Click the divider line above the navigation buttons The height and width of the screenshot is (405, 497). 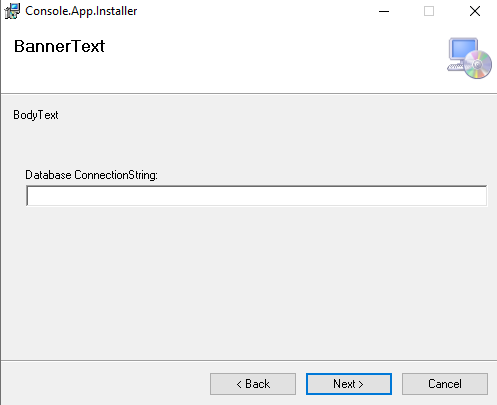tap(249, 360)
